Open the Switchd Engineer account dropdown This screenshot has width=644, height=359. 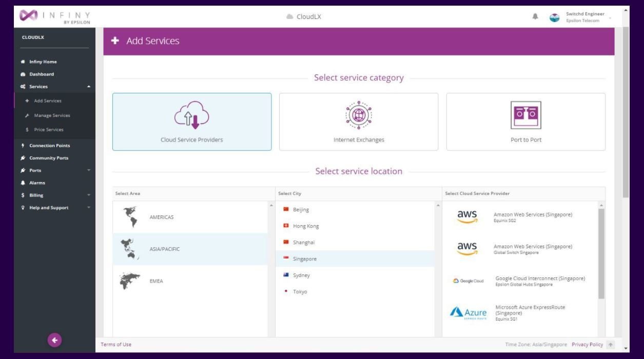[x=585, y=16]
